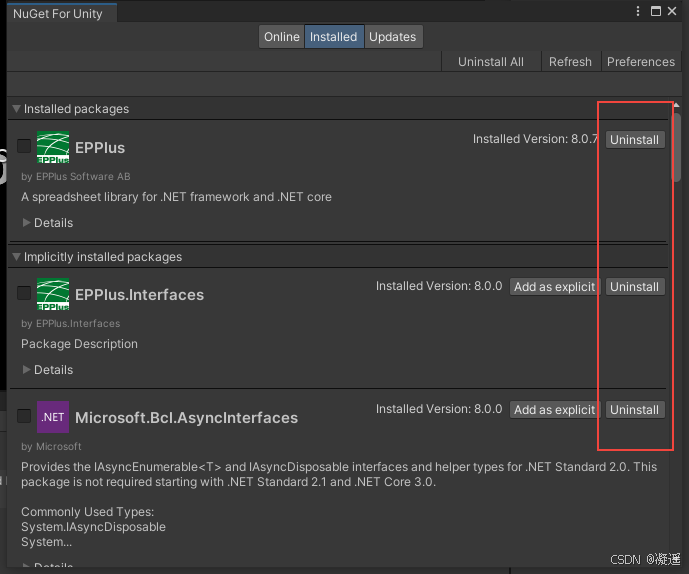Add Microsoft.Bcl.AsyncInterfaces as explicit
The height and width of the screenshot is (574, 689).
click(555, 410)
